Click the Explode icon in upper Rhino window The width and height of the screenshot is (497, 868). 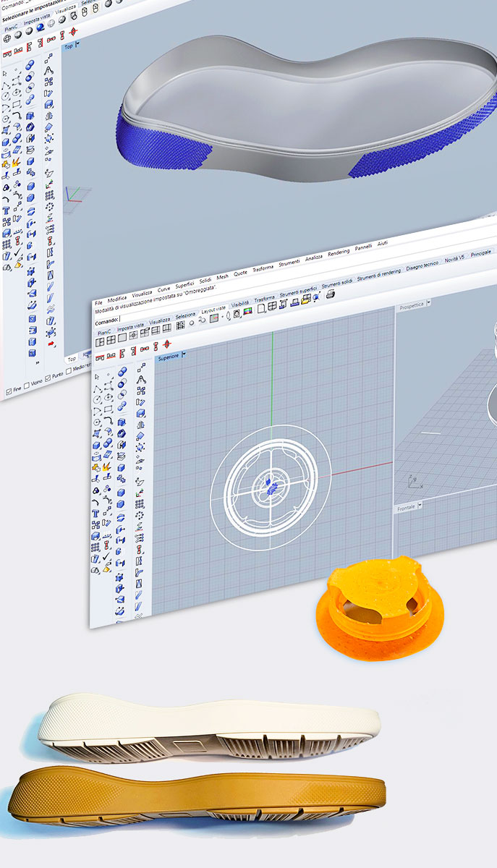(x=16, y=162)
